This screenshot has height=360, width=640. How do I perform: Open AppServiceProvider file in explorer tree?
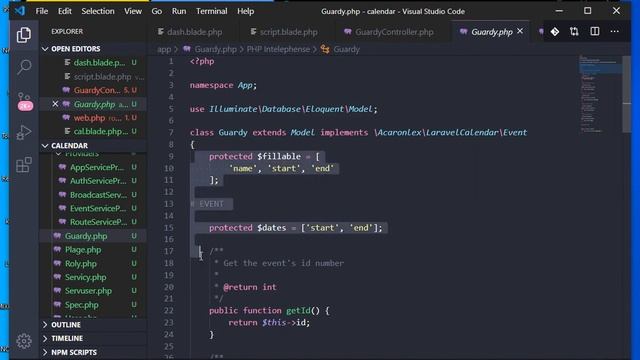[96, 167]
